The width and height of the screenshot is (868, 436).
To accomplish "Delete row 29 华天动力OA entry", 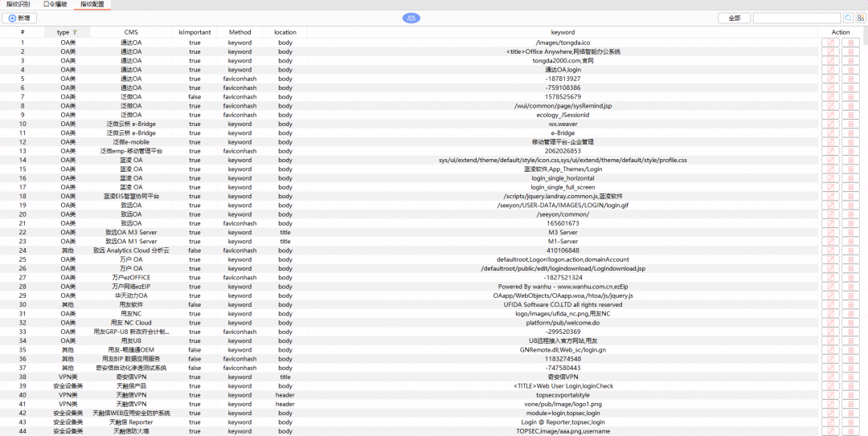I will [x=851, y=295].
